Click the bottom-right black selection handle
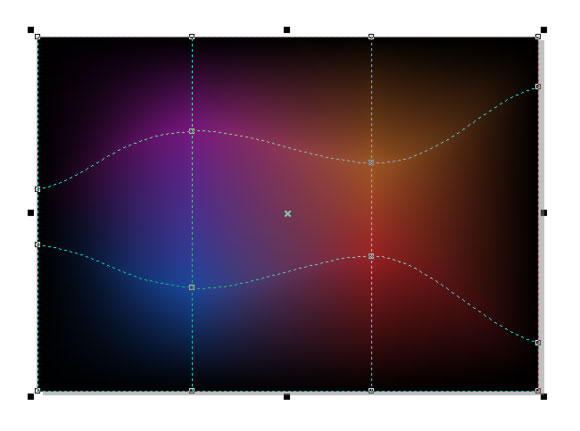Screen dimensions: 580x431 [x=544, y=397]
